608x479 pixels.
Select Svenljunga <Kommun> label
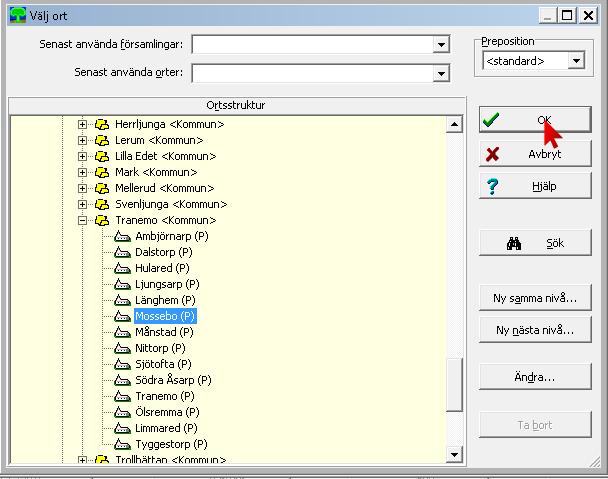coord(171,204)
